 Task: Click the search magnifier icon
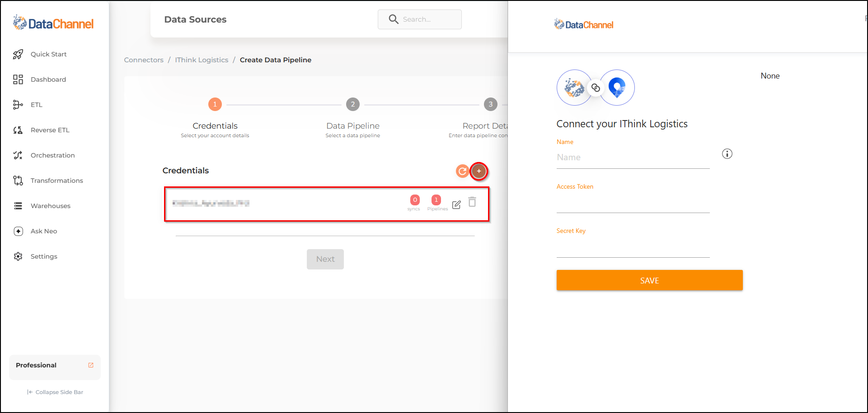point(394,19)
